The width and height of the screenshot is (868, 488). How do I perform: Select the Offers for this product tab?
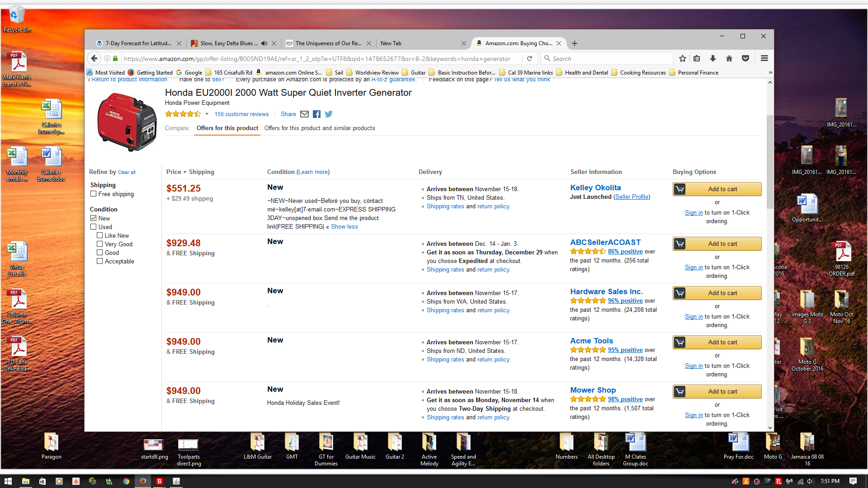point(227,128)
